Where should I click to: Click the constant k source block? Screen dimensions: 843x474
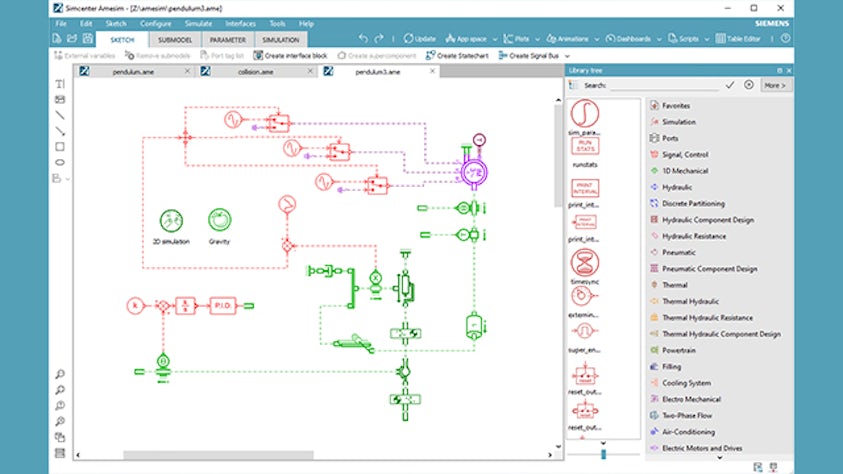(x=135, y=306)
